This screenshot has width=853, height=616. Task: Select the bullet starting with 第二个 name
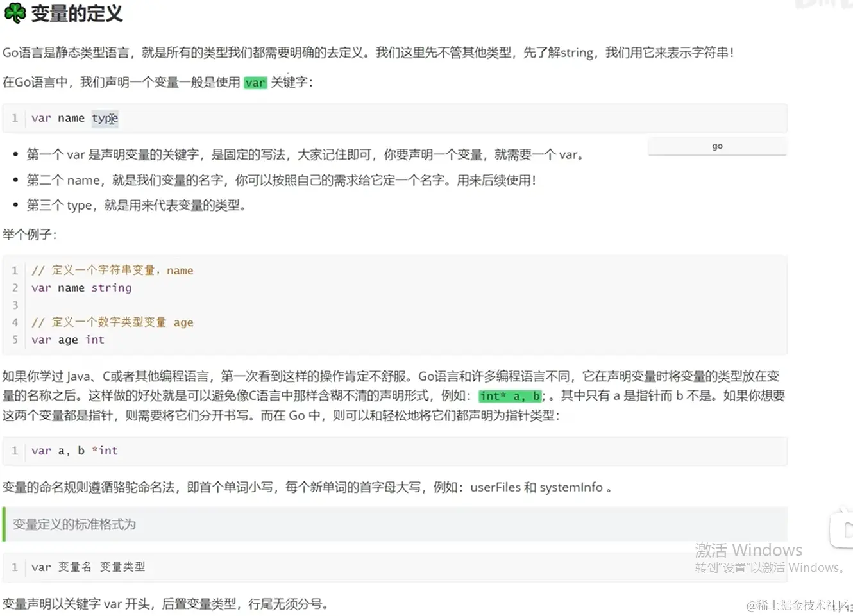tap(281, 180)
